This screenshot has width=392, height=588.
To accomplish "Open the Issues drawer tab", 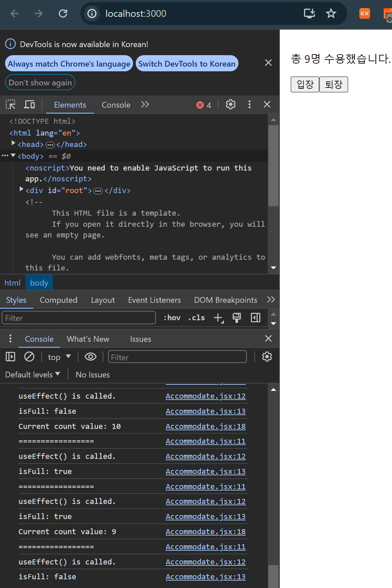I will 140,339.
